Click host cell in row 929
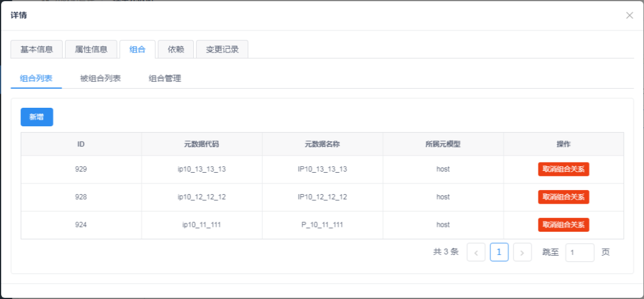The image size is (644, 299). tap(443, 169)
